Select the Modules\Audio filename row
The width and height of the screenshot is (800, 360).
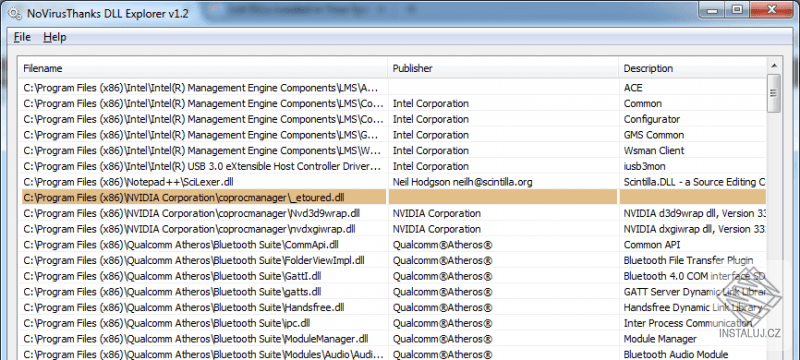[x=203, y=354]
